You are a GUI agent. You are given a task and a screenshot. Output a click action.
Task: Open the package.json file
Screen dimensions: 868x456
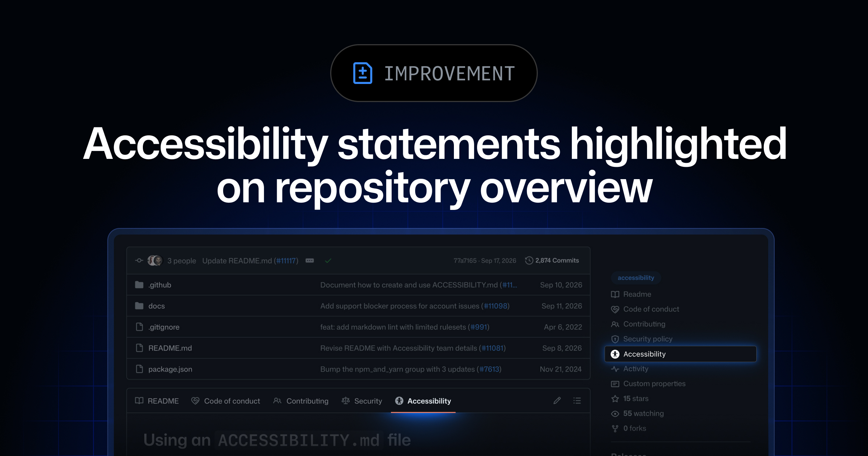(170, 369)
